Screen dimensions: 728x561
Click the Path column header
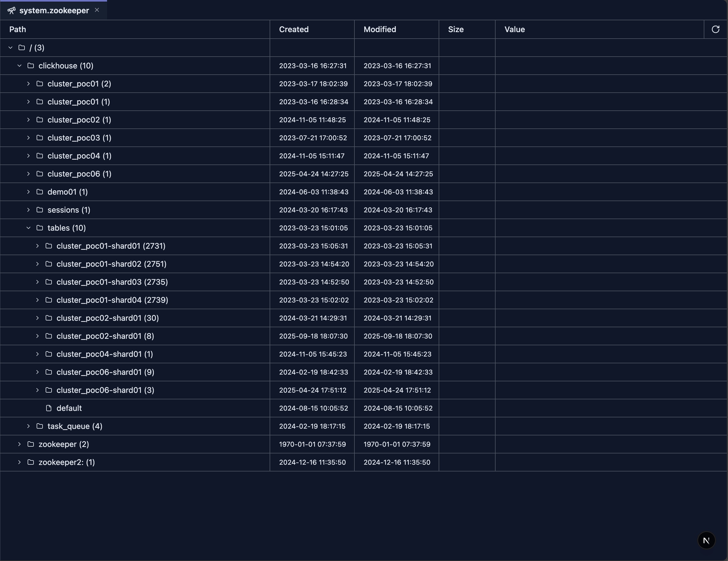tap(18, 29)
